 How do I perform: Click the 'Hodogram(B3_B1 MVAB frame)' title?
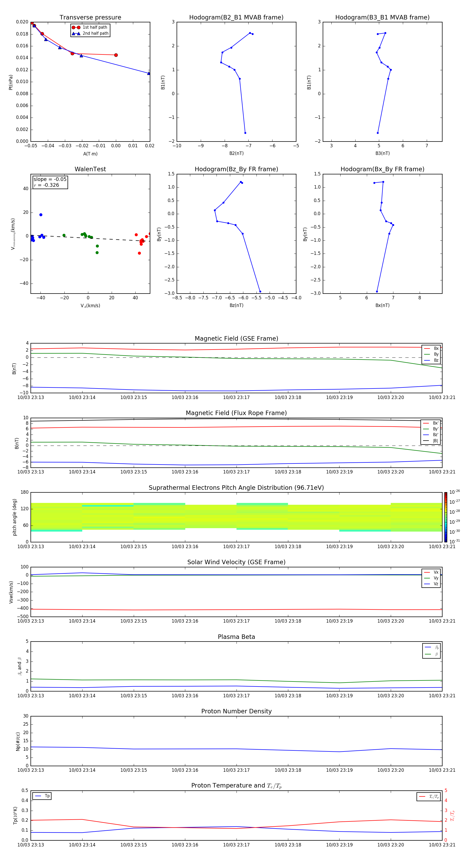(x=382, y=18)
